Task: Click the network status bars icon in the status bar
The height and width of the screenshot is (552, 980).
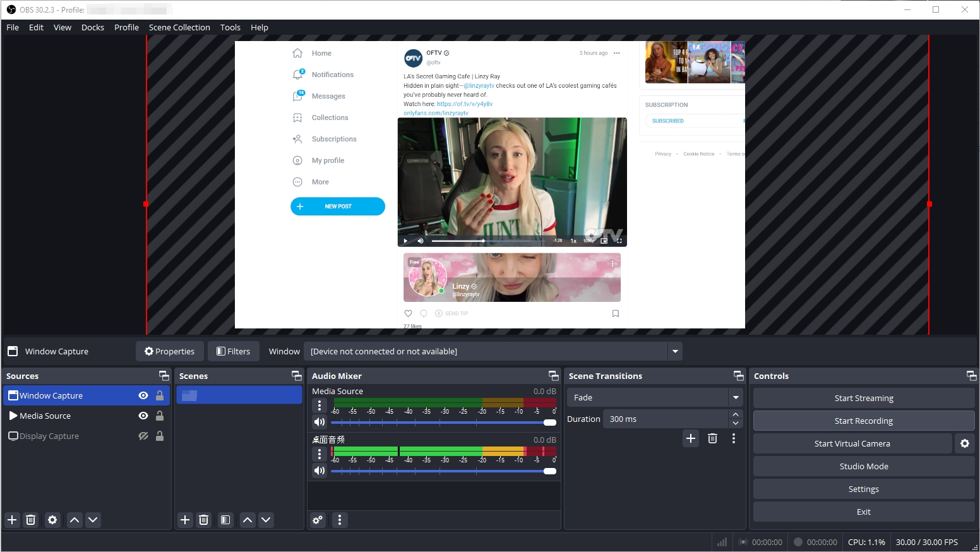Action: [x=722, y=542]
